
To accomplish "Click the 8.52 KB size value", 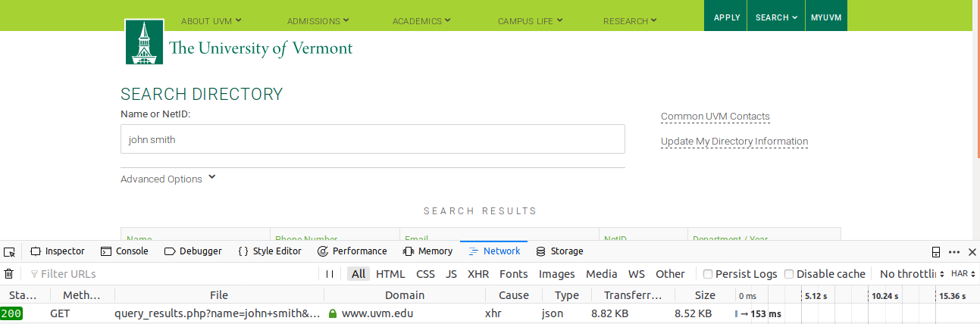I will [693, 313].
